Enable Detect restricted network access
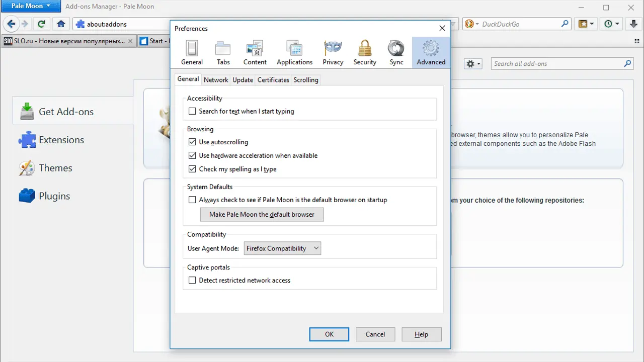This screenshot has width=644, height=362. [192, 280]
